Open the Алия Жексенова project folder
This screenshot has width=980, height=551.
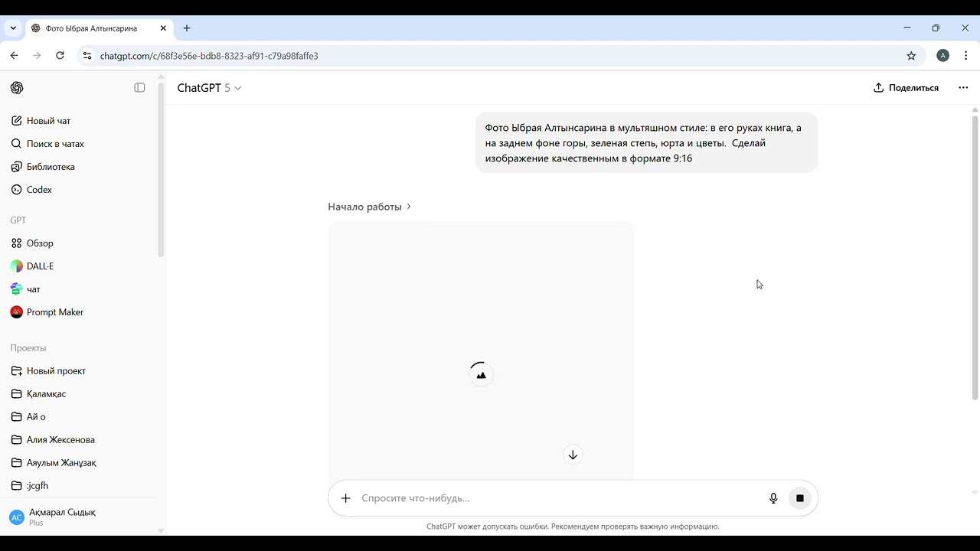click(80, 440)
